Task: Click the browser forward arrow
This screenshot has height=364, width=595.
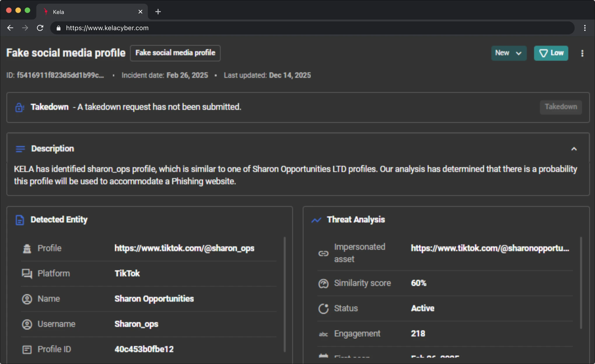Action: [25, 28]
